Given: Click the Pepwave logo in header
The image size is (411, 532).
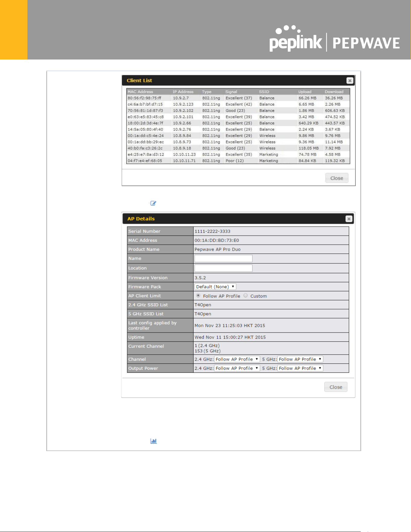Looking at the screenshot, I should [x=366, y=43].
